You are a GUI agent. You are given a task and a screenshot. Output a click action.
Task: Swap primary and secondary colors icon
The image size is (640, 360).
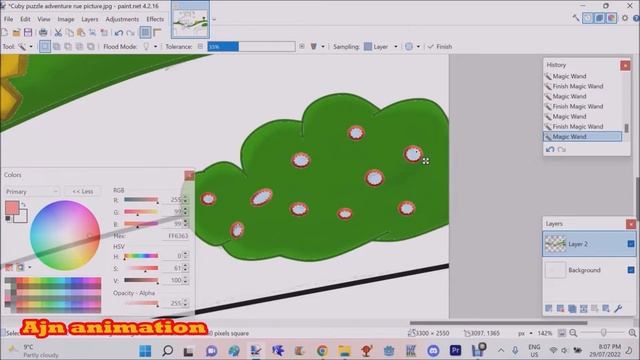(23, 204)
